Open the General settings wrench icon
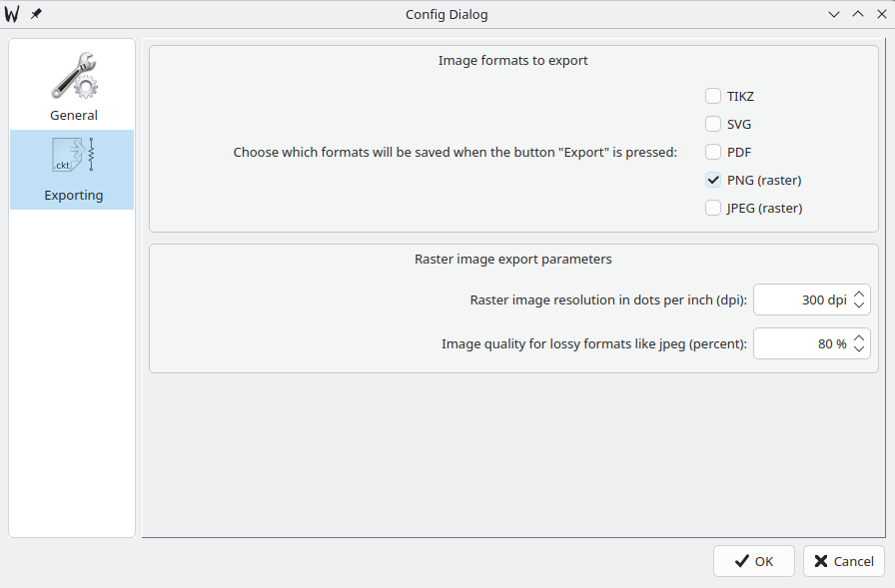The height and width of the screenshot is (588, 895). [x=73, y=77]
